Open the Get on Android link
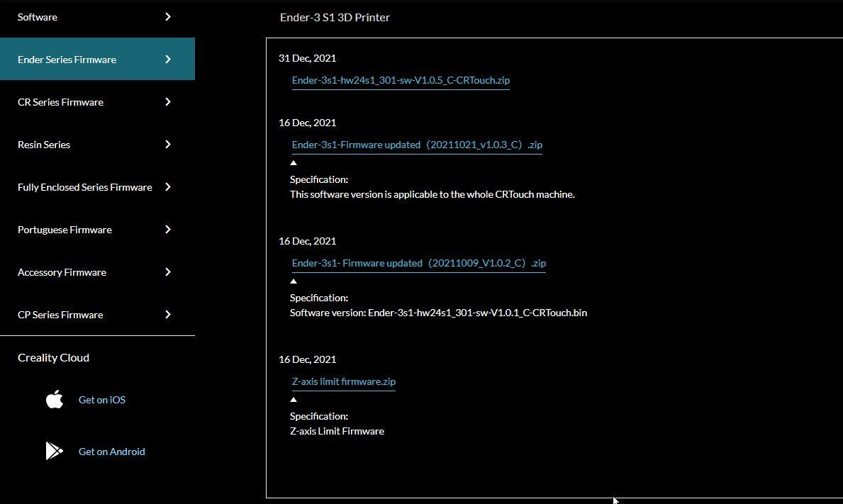Viewport: 843px width, 504px height. tap(112, 452)
